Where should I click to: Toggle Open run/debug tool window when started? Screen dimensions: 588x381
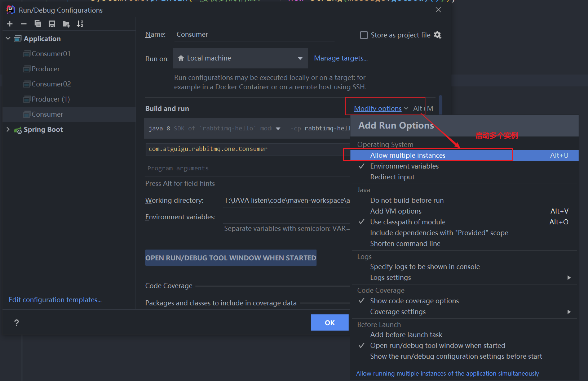pyautogui.click(x=464, y=345)
